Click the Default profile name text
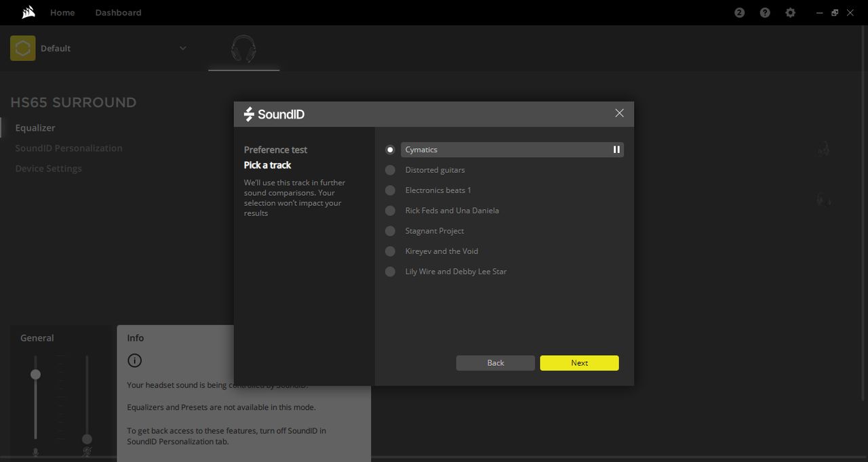868x462 pixels. 56,49
